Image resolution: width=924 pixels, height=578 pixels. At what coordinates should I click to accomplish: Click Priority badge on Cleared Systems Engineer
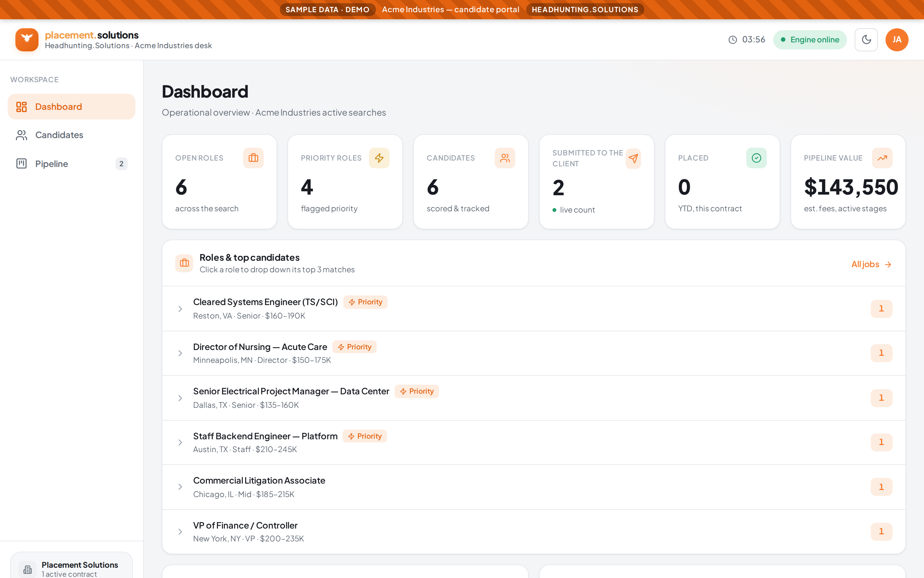pos(365,302)
